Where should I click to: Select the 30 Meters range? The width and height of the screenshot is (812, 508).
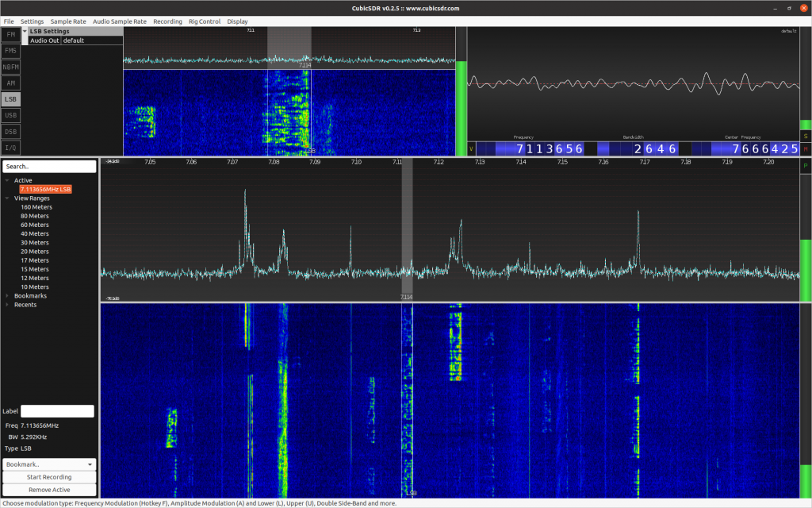click(x=35, y=243)
